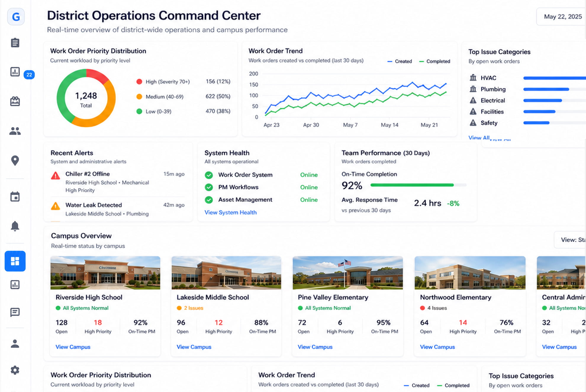This screenshot has height=392, width=586.
Task: Click Northwood's '76%' On-Time PM value
Action: coord(506,322)
